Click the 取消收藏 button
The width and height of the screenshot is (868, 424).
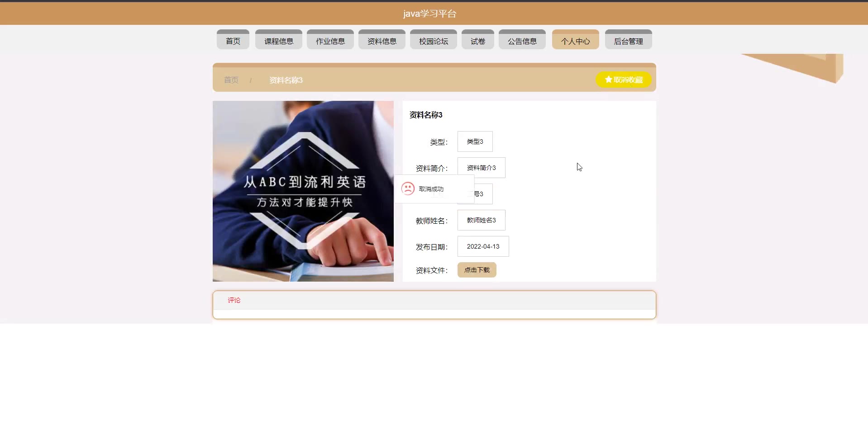coord(624,80)
